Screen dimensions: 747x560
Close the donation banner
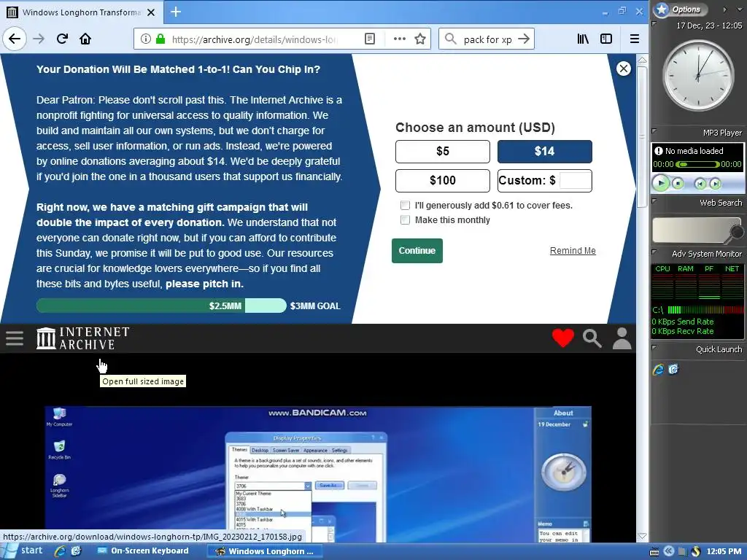[623, 69]
